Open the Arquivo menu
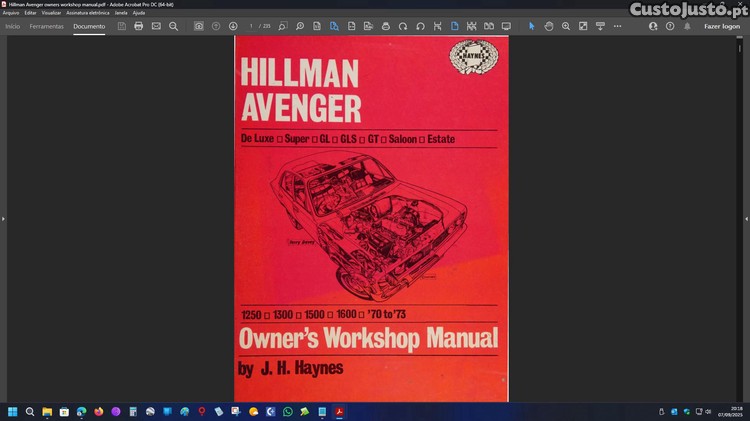Image resolution: width=750 pixels, height=421 pixels. [x=11, y=13]
